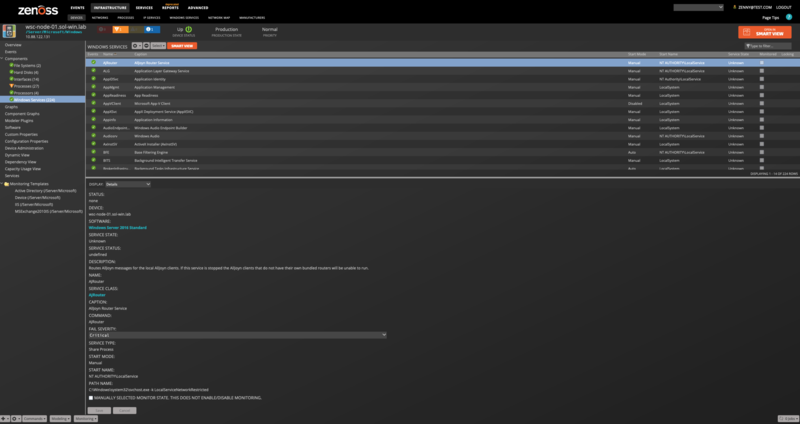Click the blue info events badge
The width and height of the screenshot is (800, 424).
152,30
